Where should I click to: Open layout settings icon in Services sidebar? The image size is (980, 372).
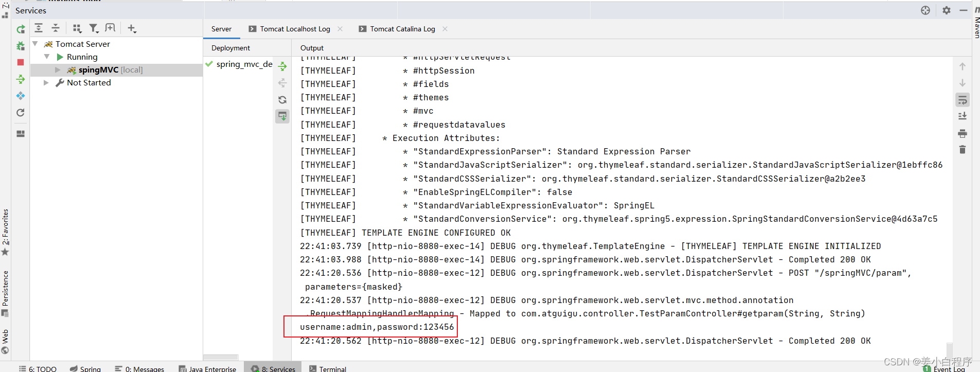click(x=21, y=134)
